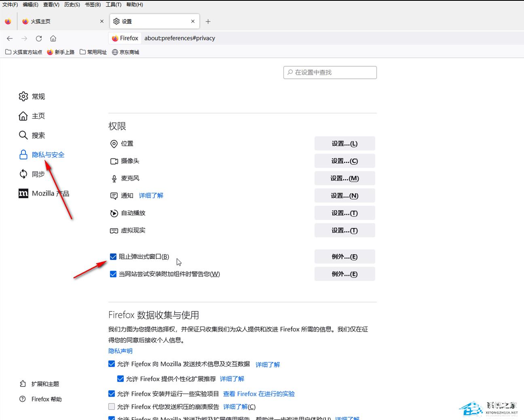This screenshot has width=524, height=420.
Task: Click the 麦克风 permission label
Action: pyautogui.click(x=130, y=178)
